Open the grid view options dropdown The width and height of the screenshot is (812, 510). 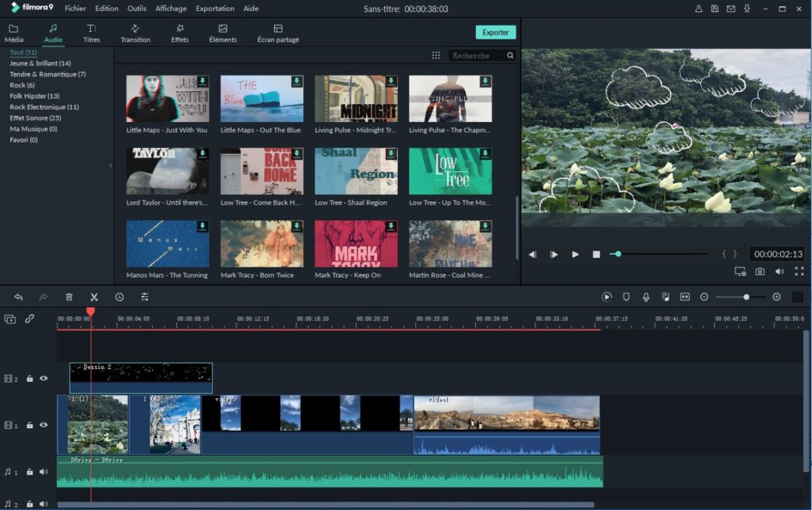point(436,56)
